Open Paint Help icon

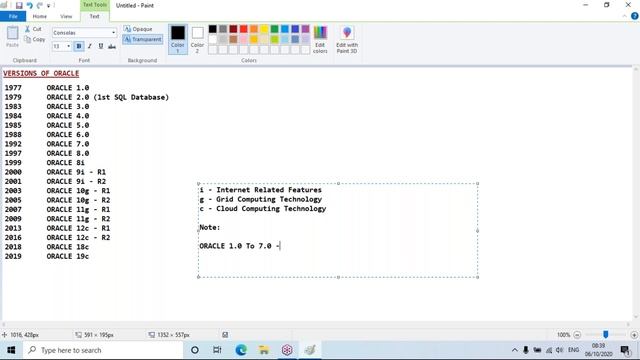point(634,16)
